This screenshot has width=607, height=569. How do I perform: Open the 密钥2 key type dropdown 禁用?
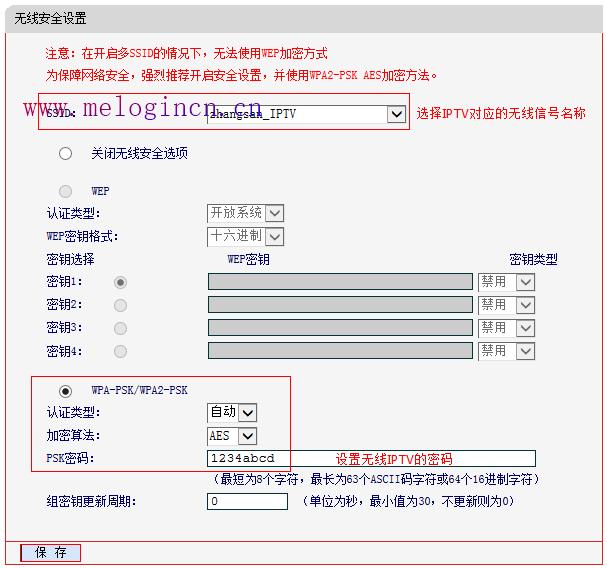(506, 305)
